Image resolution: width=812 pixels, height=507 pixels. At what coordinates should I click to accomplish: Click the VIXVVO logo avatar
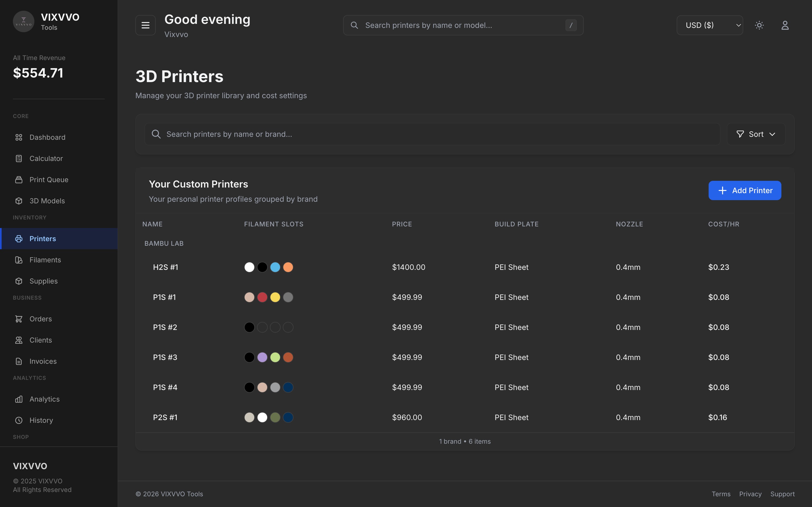pyautogui.click(x=23, y=22)
